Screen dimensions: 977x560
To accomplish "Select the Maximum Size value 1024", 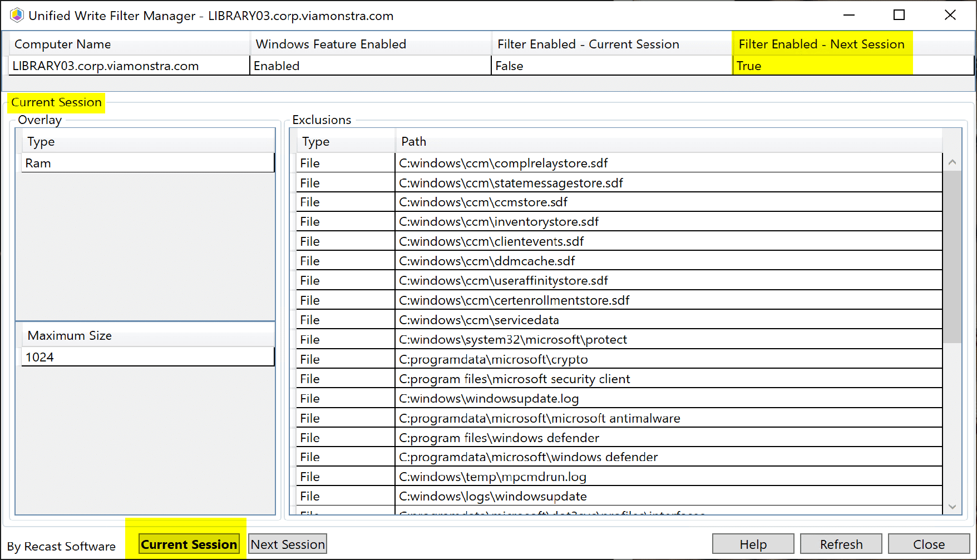I will click(147, 358).
